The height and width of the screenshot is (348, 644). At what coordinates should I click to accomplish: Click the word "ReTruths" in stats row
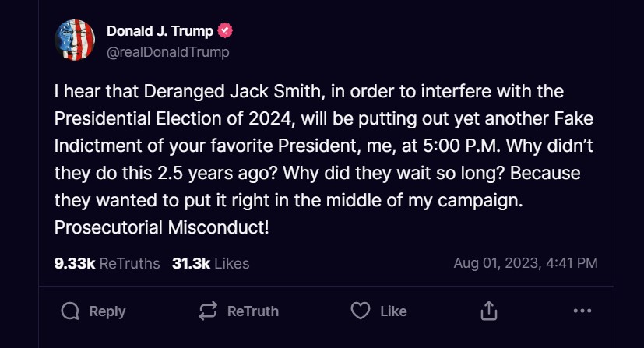(129, 263)
